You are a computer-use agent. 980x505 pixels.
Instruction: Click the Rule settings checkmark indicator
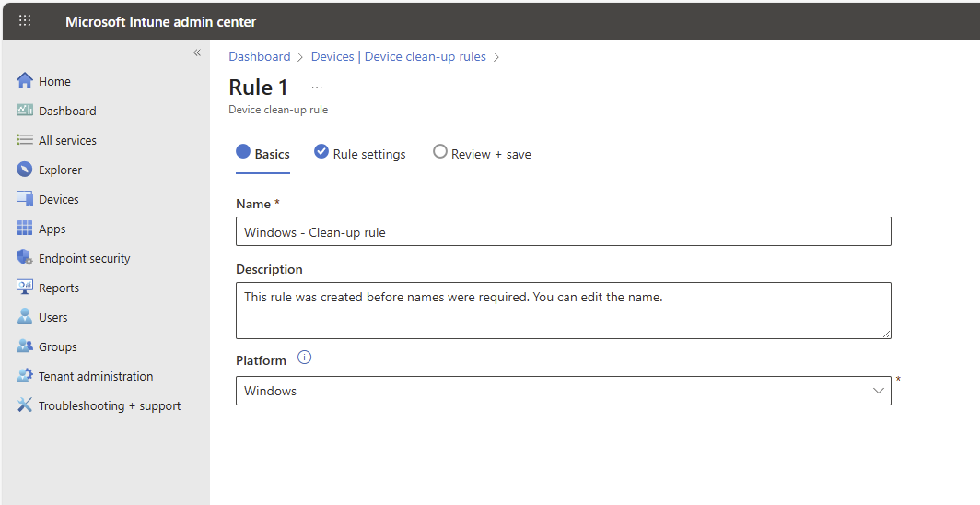click(x=321, y=151)
